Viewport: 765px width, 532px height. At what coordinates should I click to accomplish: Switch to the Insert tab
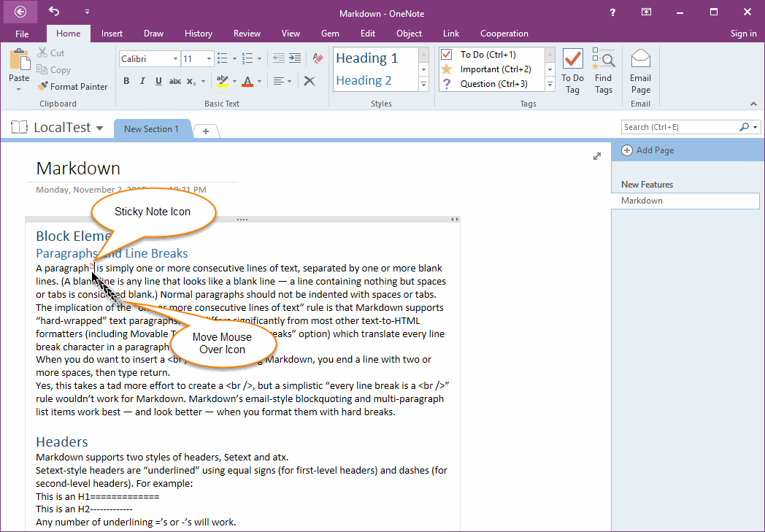point(112,33)
